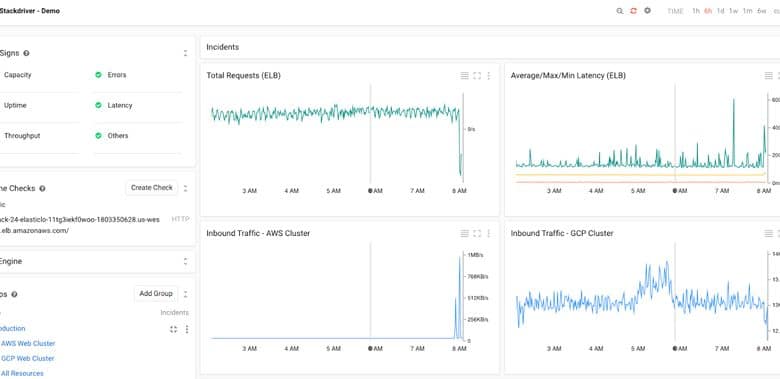Click the expand icon in Production row
This screenshot has width=780, height=379.
pyautogui.click(x=173, y=329)
